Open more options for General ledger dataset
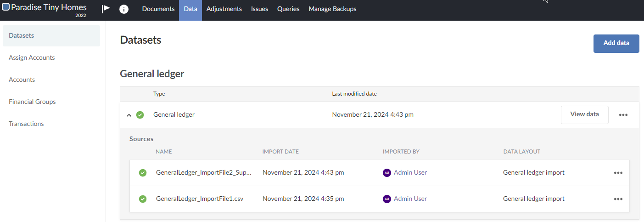This screenshot has height=222, width=644. [623, 115]
